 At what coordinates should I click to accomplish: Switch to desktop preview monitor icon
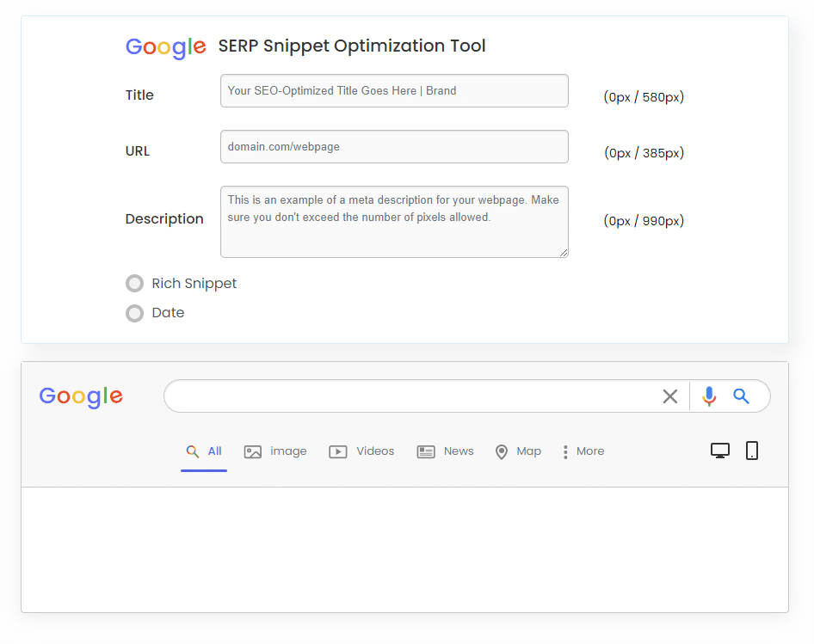tap(720, 451)
